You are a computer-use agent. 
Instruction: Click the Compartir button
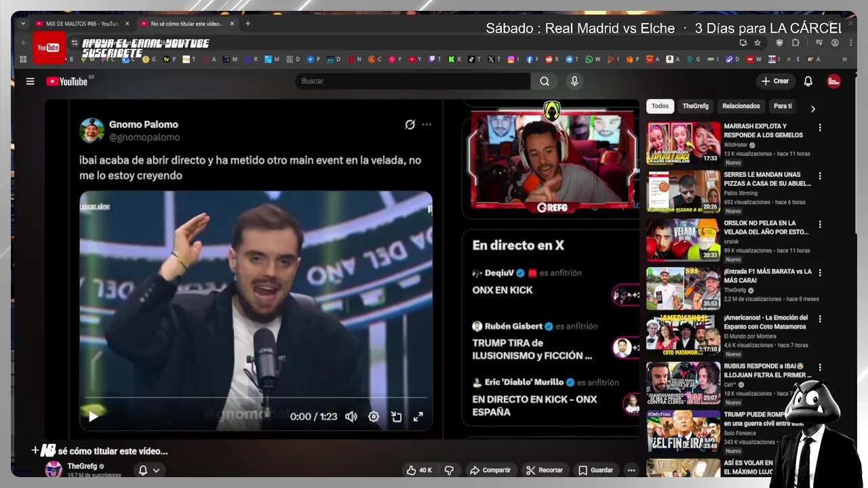pyautogui.click(x=490, y=470)
